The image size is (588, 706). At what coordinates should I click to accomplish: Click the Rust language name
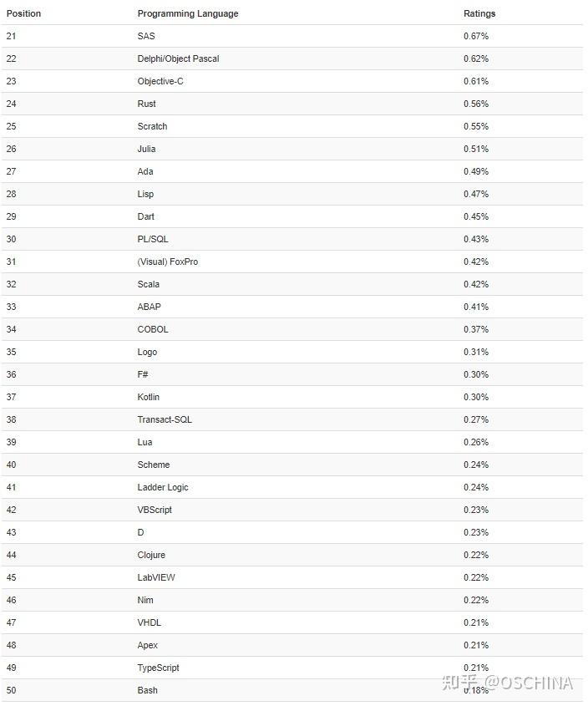click(146, 104)
